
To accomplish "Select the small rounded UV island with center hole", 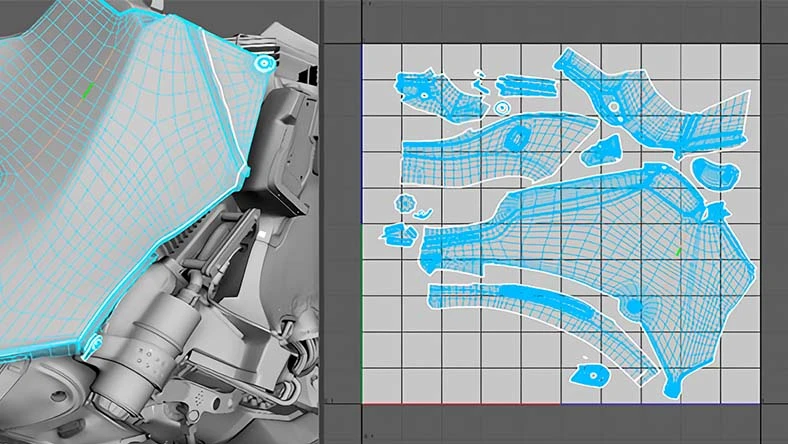I will pyautogui.click(x=590, y=375).
